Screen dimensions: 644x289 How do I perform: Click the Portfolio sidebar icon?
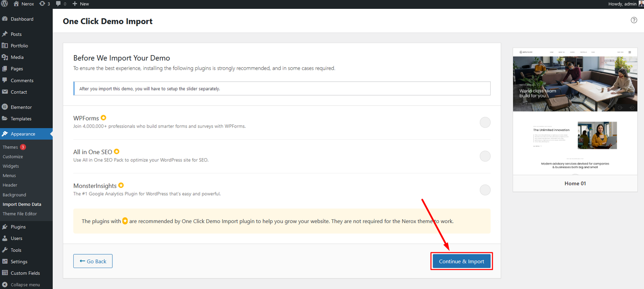pyautogui.click(x=5, y=45)
